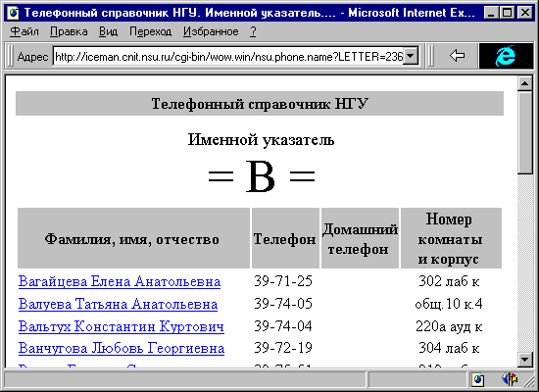
Task: Open link Валуева Татьяна Анатольевна
Action: tap(118, 305)
